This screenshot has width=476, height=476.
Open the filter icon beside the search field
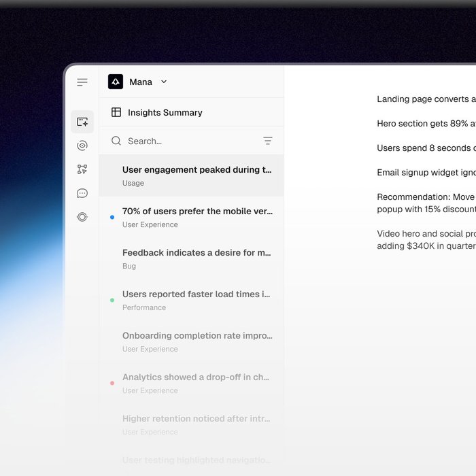tap(268, 141)
